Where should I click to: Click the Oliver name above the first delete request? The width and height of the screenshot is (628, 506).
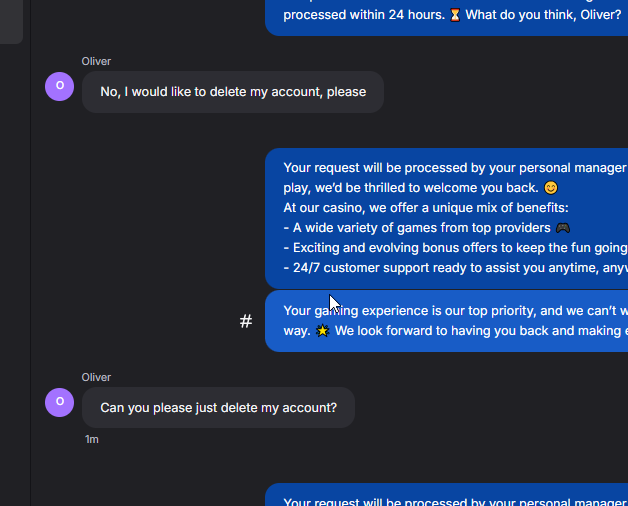coord(96,61)
